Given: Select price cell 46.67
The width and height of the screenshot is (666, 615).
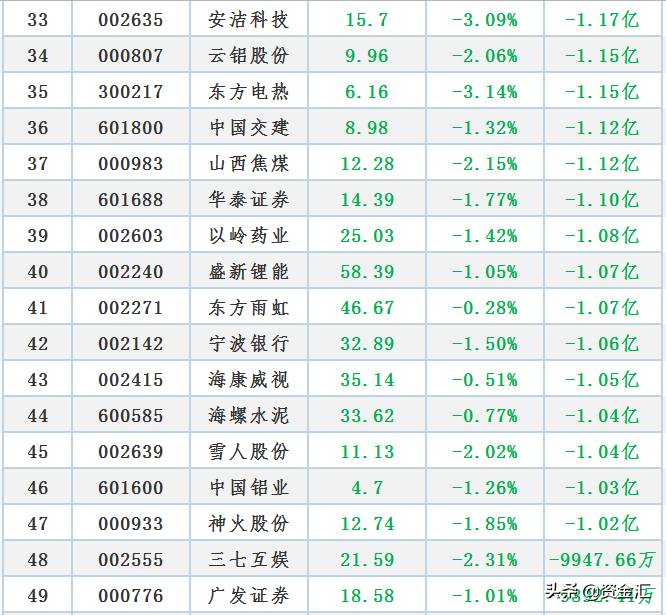Looking at the screenshot, I should click(367, 308).
